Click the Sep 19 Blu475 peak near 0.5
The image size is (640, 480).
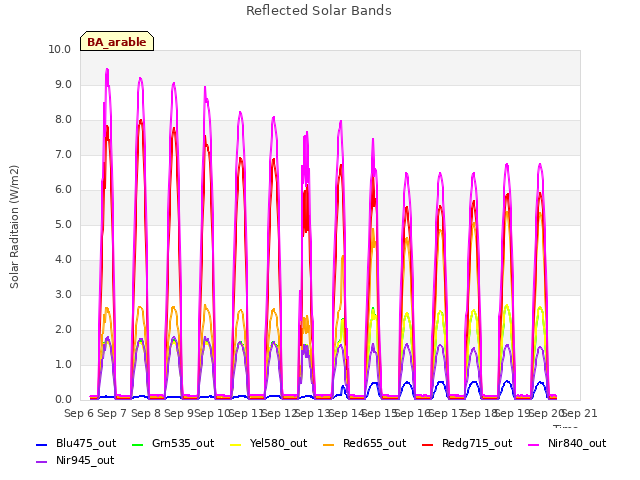click(x=507, y=382)
